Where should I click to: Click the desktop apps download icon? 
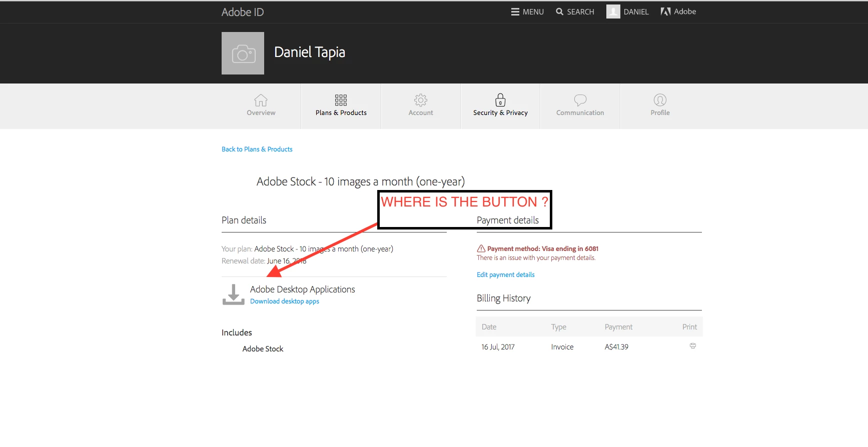pos(233,294)
